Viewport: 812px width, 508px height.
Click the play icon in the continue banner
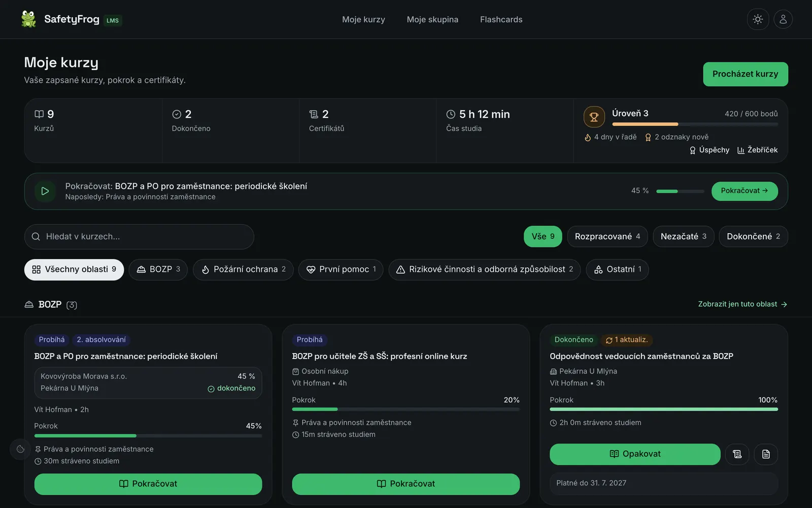[45, 191]
